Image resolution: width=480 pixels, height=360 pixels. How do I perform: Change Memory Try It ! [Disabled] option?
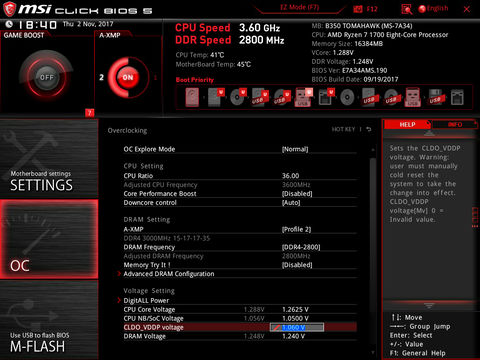[x=240, y=265]
